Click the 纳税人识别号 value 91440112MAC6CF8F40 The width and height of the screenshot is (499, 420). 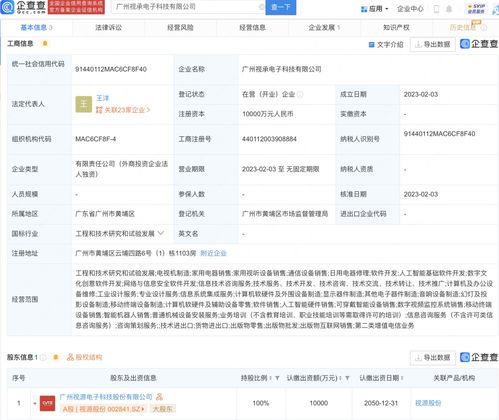[x=439, y=134]
